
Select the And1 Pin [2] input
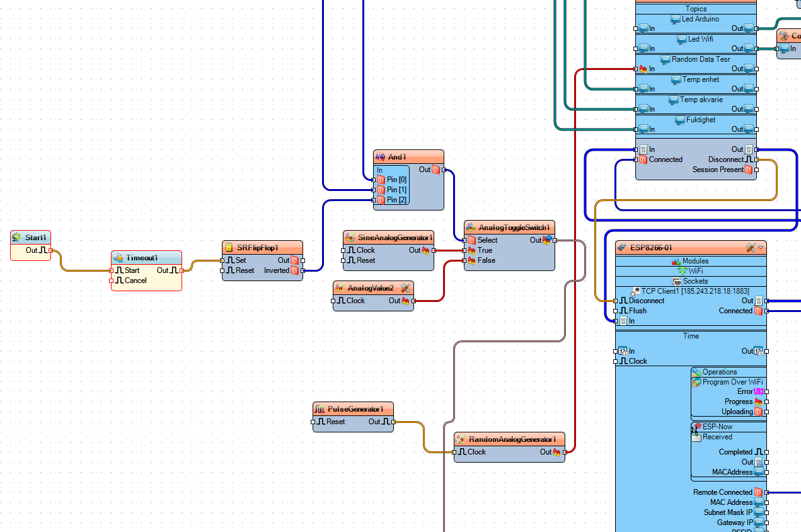tap(373, 200)
